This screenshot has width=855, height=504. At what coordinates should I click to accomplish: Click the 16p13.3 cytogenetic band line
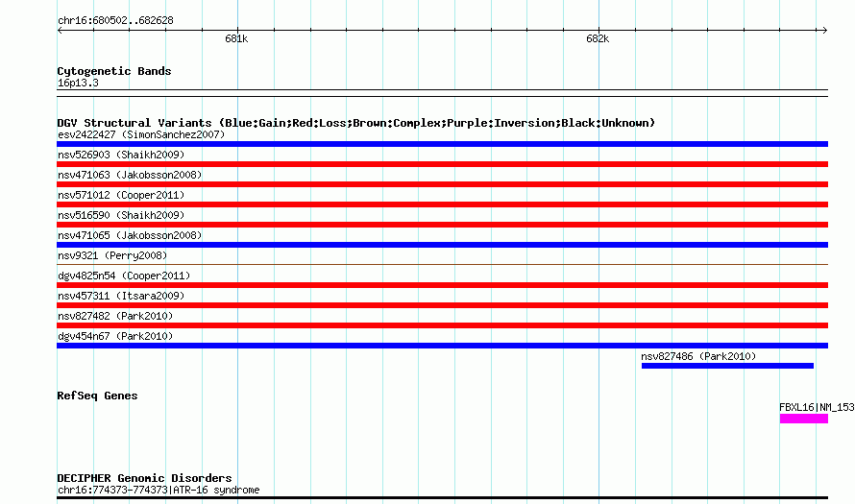click(442, 93)
